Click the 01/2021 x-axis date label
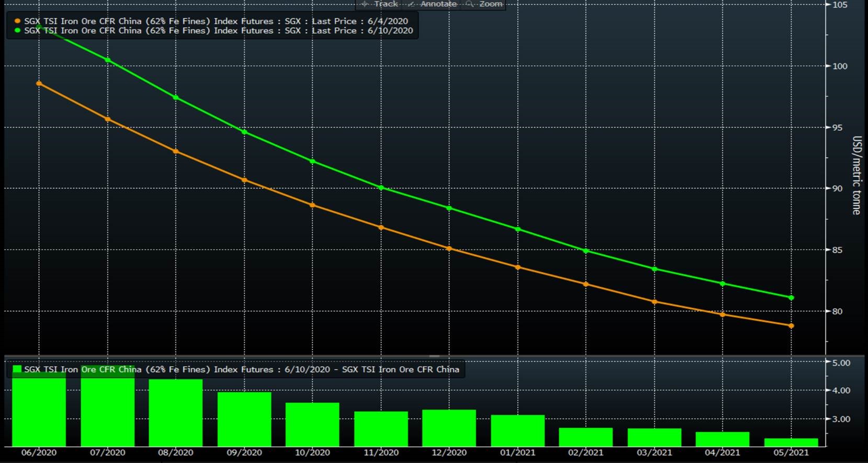The width and height of the screenshot is (868, 463). coord(517,453)
